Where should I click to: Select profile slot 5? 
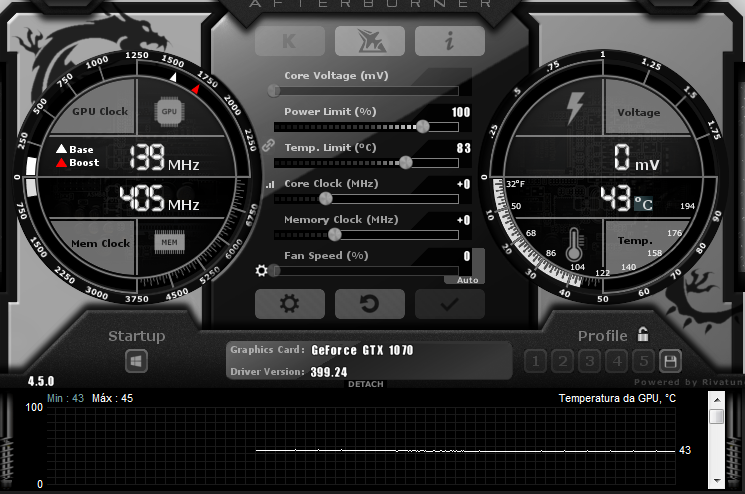click(x=644, y=361)
